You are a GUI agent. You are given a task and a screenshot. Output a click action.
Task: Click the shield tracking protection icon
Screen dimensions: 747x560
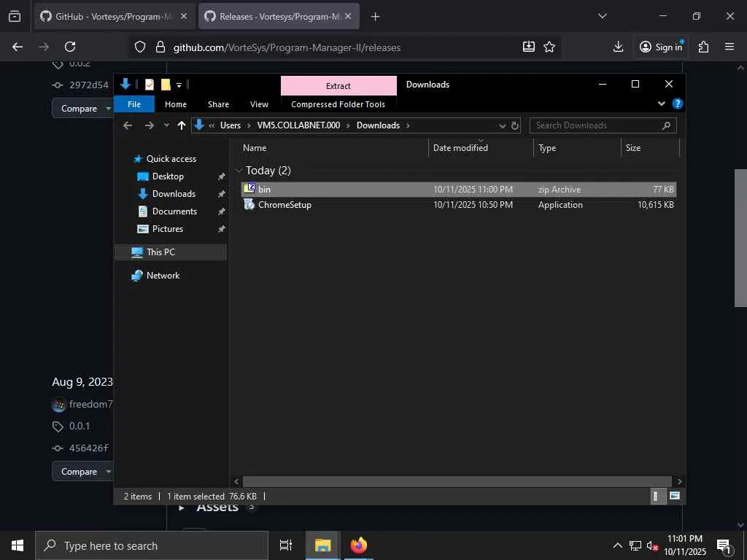point(139,47)
